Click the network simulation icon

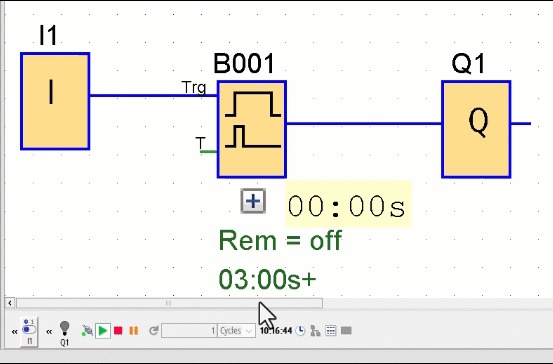(x=315, y=330)
